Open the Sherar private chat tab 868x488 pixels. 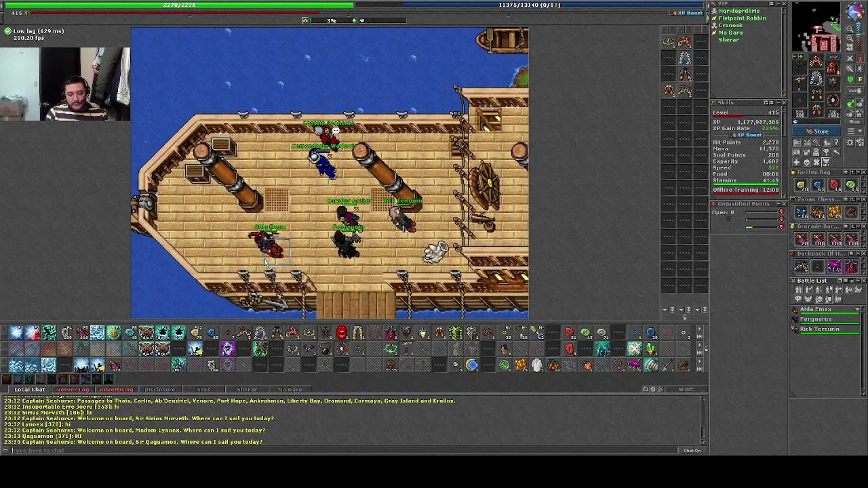click(246, 389)
